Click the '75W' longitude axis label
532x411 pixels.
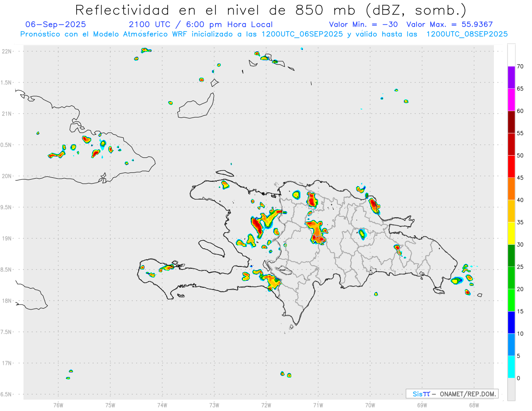[x=110, y=405]
